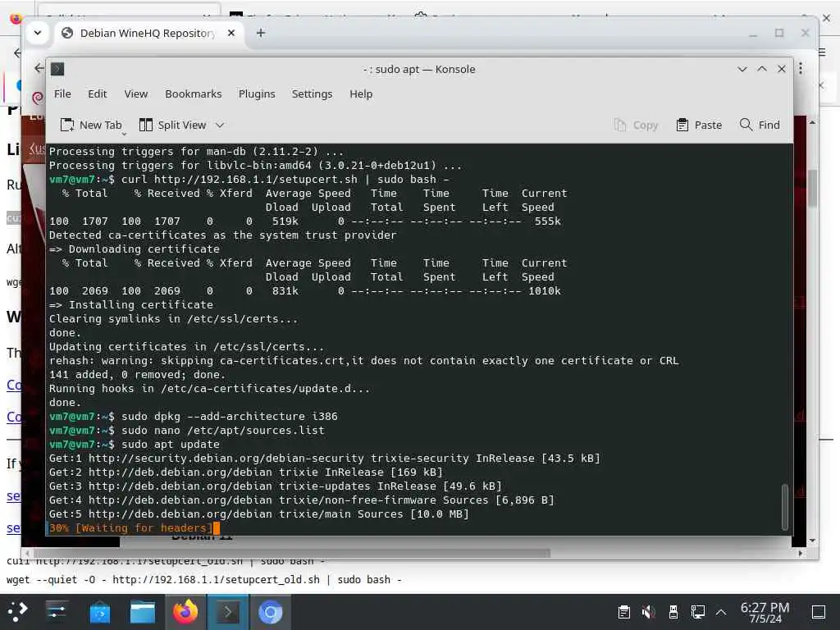Close the Debian WineHQ Repository tab
This screenshot has height=630, width=840.
[x=231, y=33]
